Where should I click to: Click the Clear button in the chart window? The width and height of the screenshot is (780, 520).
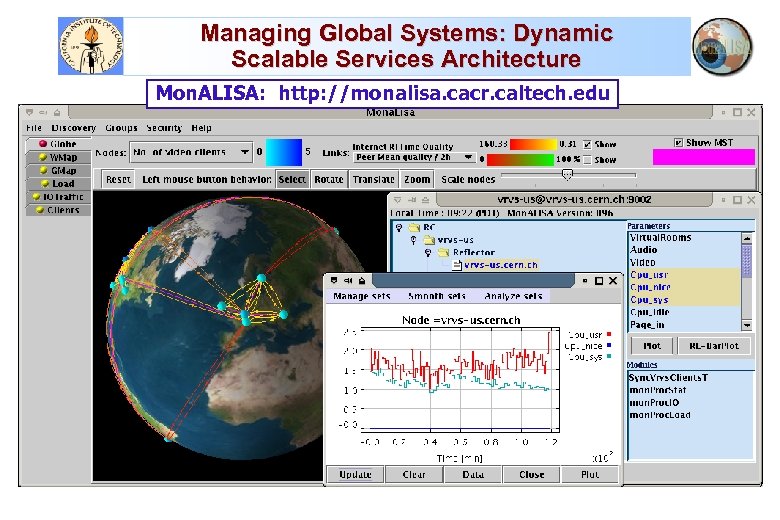tap(414, 475)
